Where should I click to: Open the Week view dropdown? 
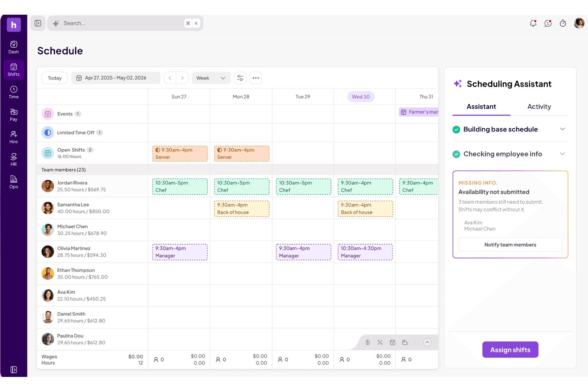point(211,78)
